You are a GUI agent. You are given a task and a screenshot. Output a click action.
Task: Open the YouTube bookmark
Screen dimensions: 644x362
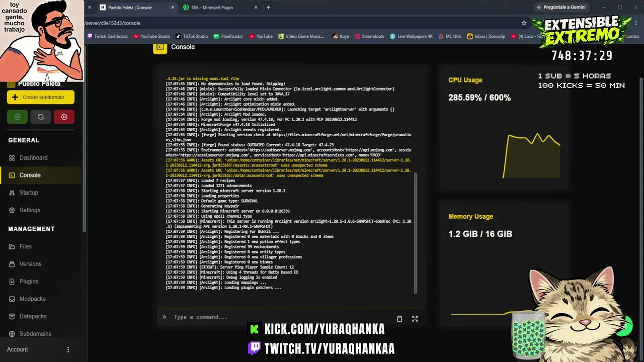tap(261, 36)
